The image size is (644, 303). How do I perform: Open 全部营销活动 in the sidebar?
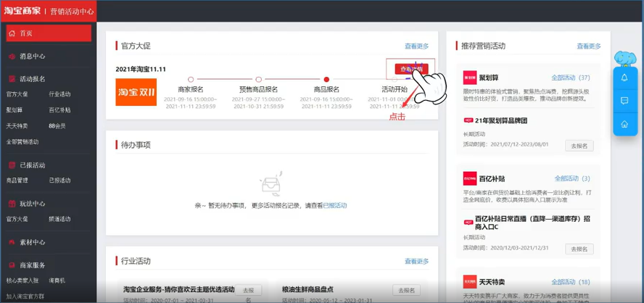point(22,141)
